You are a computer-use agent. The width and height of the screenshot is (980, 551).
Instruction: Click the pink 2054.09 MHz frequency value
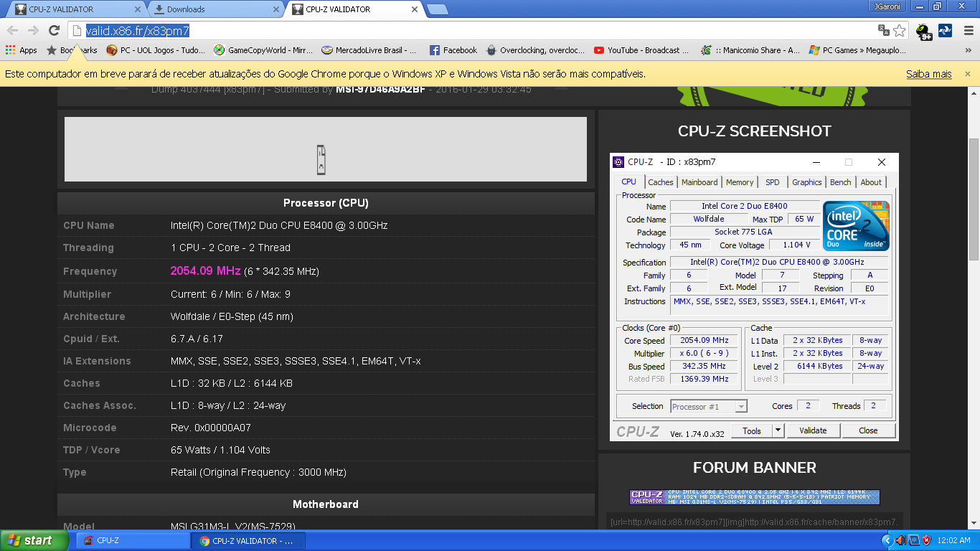(x=205, y=271)
